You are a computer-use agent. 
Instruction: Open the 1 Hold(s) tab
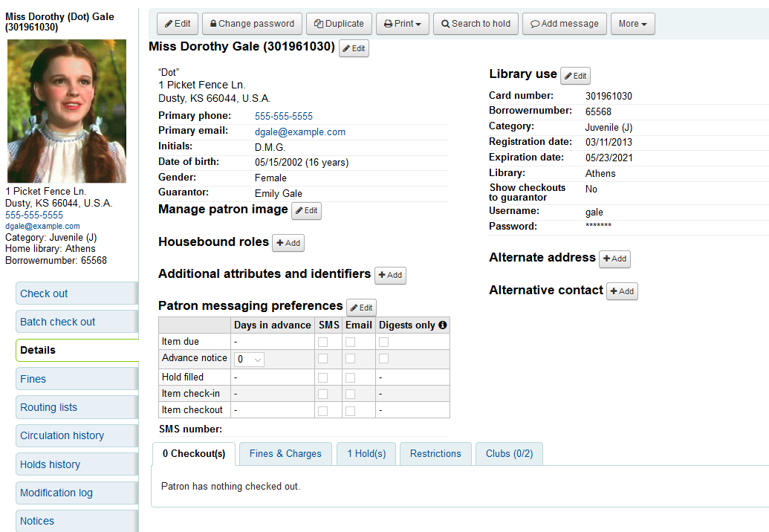click(366, 454)
